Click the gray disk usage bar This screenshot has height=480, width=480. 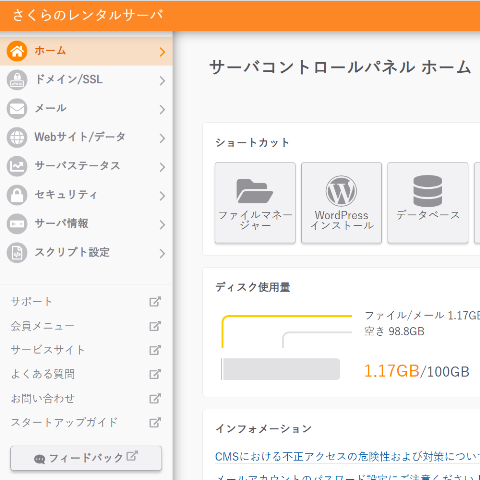coord(281,369)
